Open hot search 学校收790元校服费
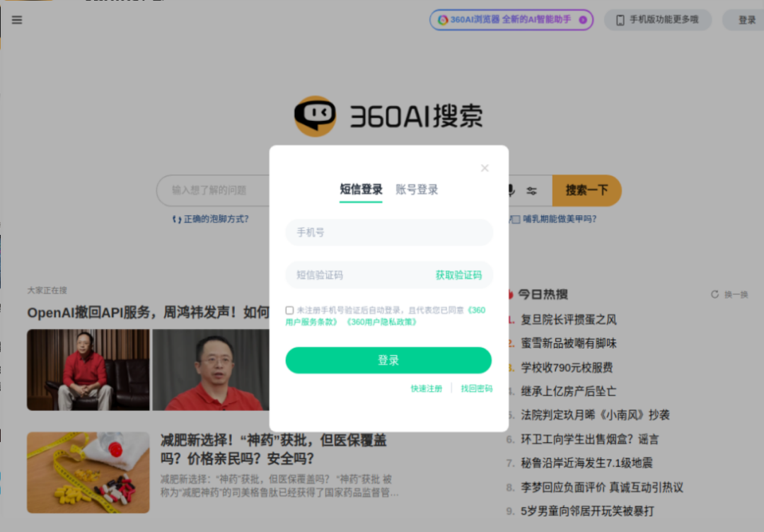The height and width of the screenshot is (532, 764). coord(567,367)
